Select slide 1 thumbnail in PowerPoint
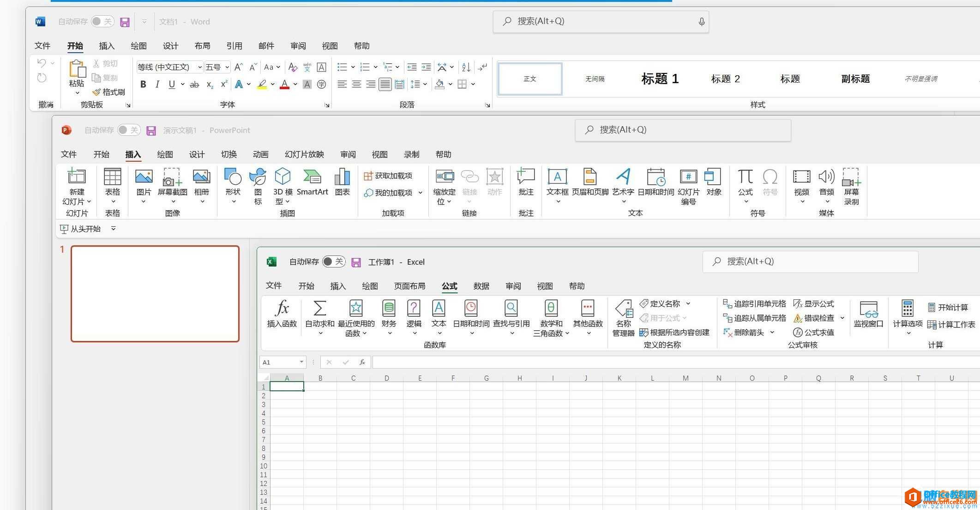Viewport: 980px width, 510px height. pyautogui.click(x=155, y=294)
